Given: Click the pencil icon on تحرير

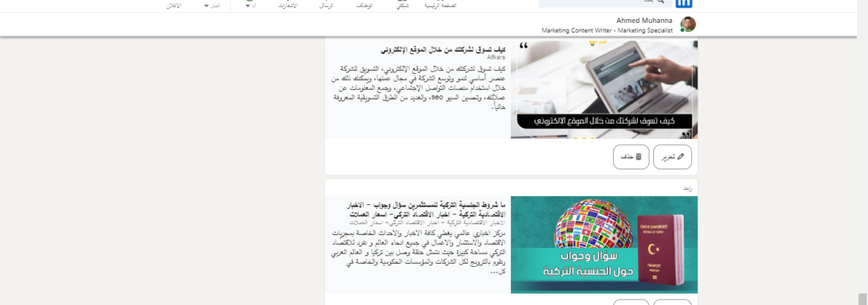Looking at the screenshot, I should pyautogui.click(x=681, y=157).
